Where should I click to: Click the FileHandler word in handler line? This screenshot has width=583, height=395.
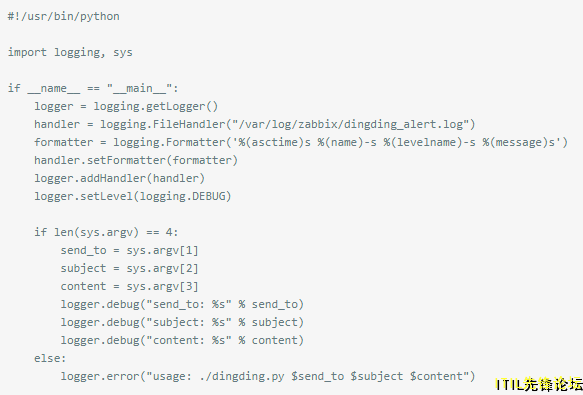[x=189, y=124]
